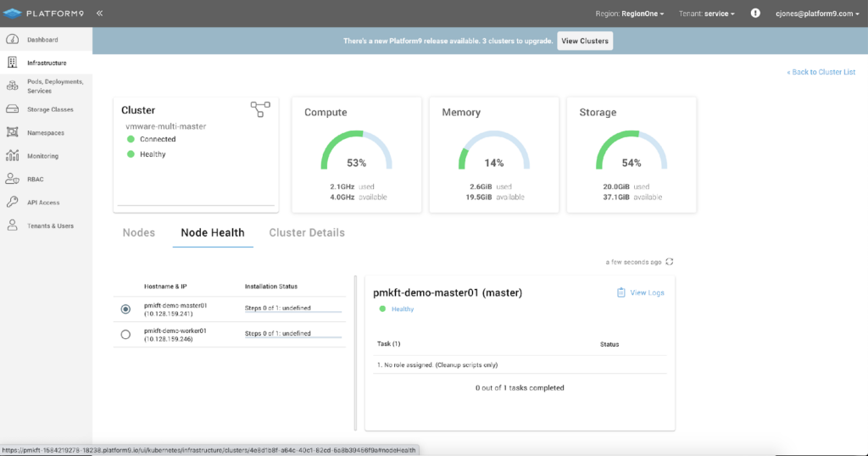Image resolution: width=868 pixels, height=456 pixels.
Task: Click the cluster topology icon
Action: point(260,109)
